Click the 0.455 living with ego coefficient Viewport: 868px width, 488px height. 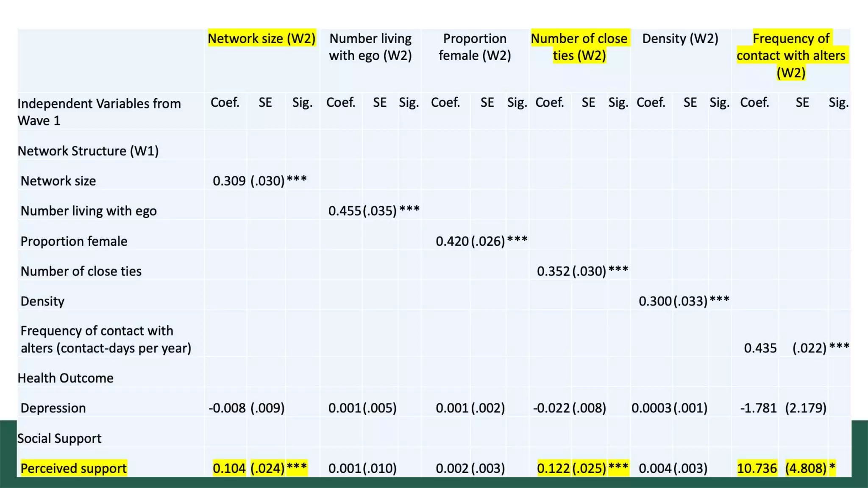click(x=345, y=211)
